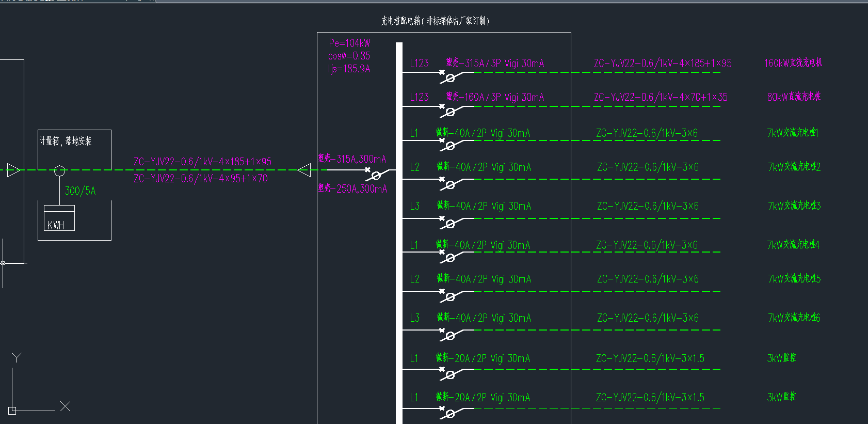Click the charging pile distribution box title
This screenshot has height=424, width=868.
[435, 21]
